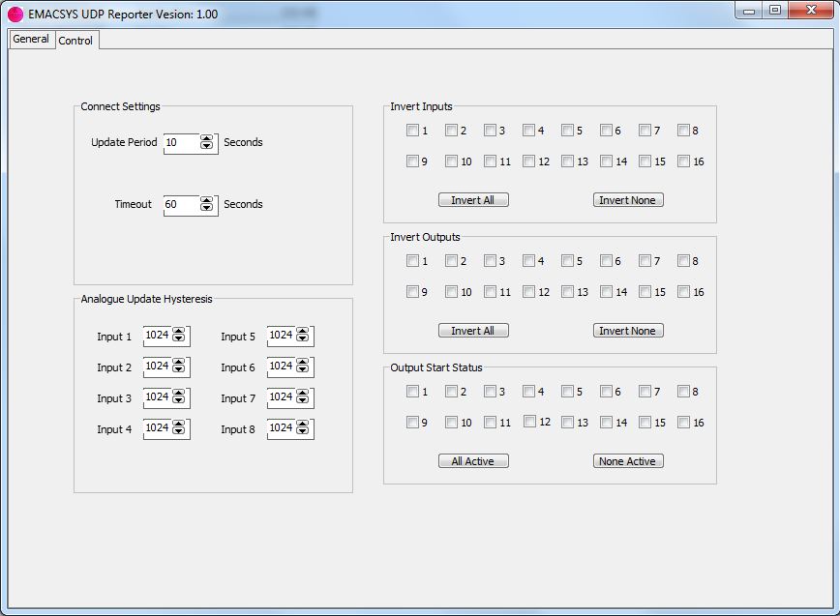Image resolution: width=840 pixels, height=616 pixels.
Task: Check Invert Outputs checkbox 5
Action: 568,261
